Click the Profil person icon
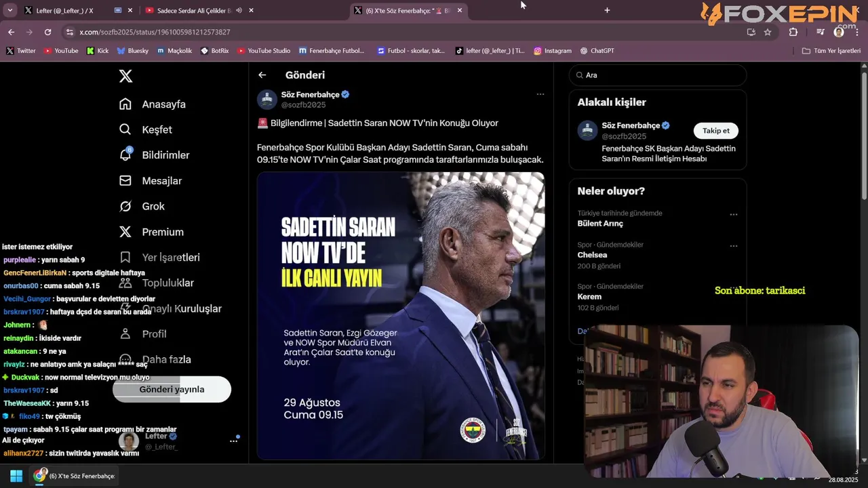 (125, 333)
